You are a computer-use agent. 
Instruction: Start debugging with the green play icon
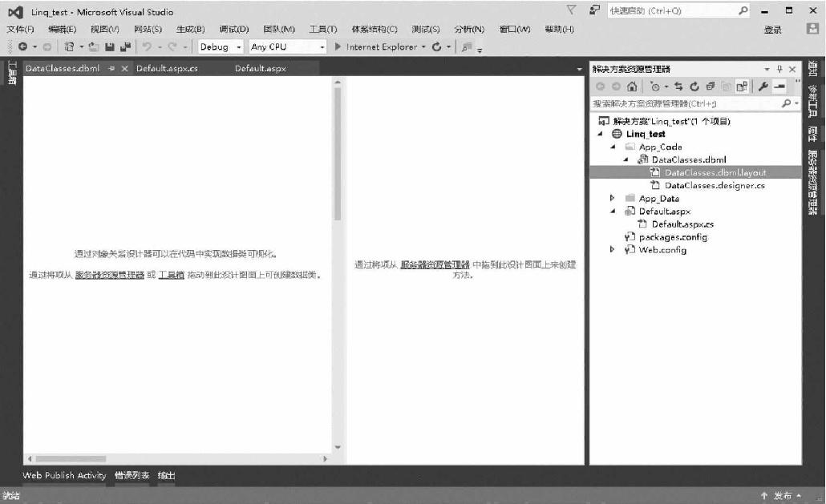[x=338, y=46]
